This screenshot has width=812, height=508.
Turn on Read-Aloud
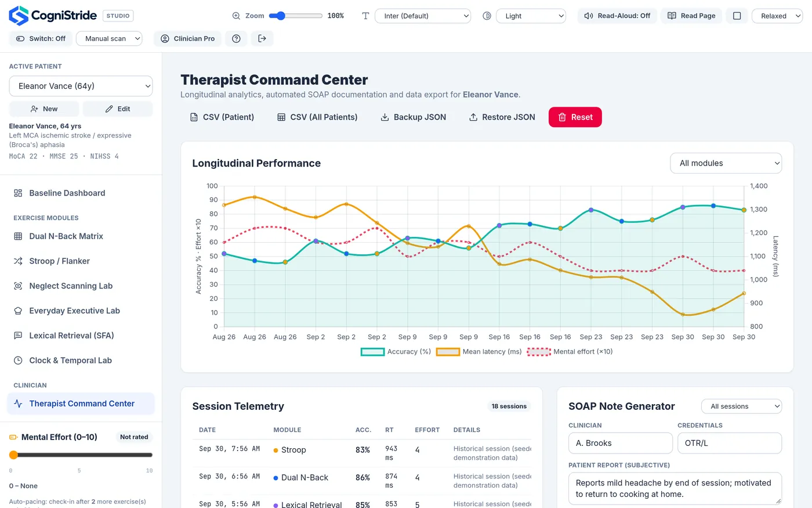617,16
